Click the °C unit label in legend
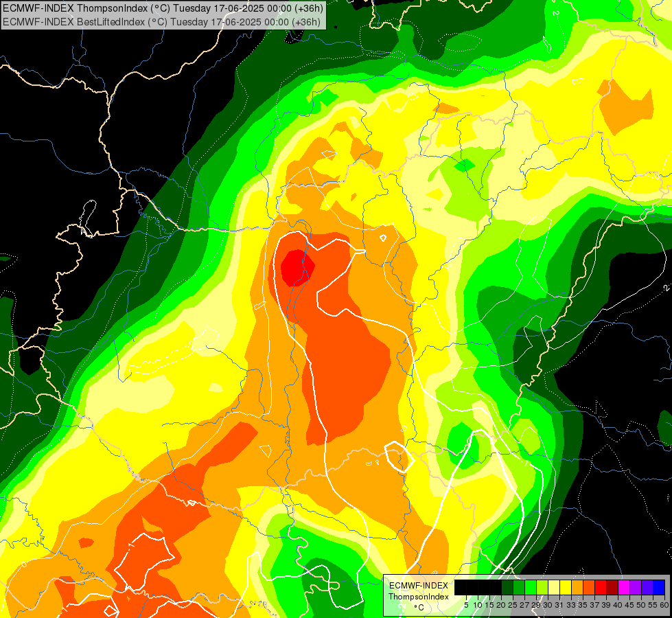This screenshot has width=672, height=618. (x=419, y=607)
